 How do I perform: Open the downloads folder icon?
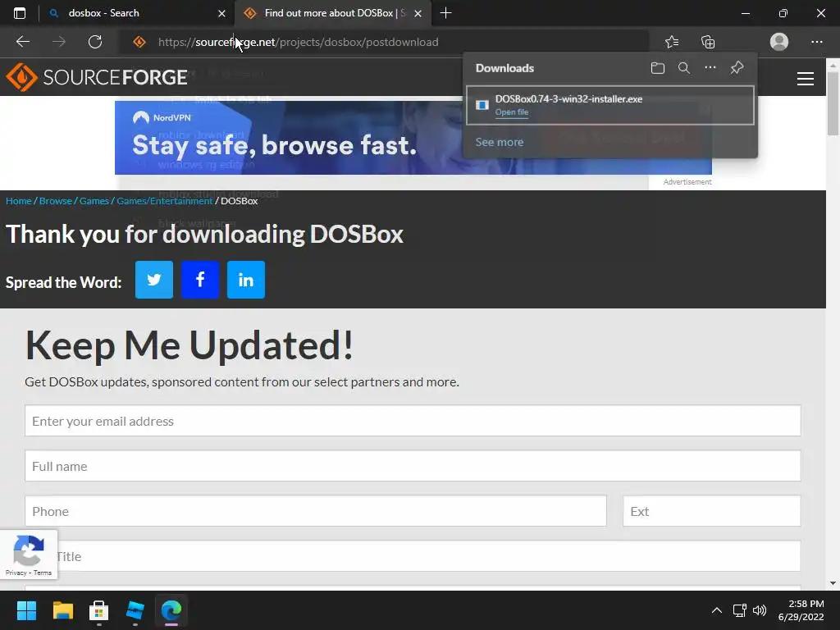pos(657,68)
